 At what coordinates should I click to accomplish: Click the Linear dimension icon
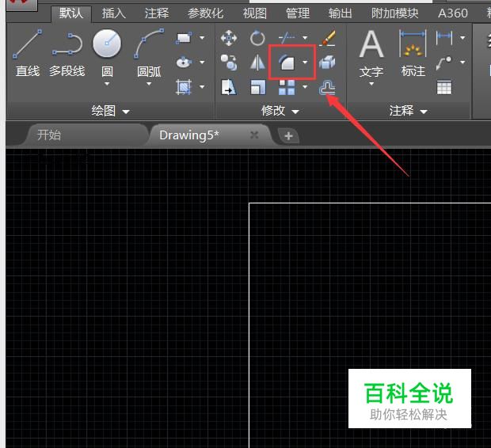tap(444, 38)
